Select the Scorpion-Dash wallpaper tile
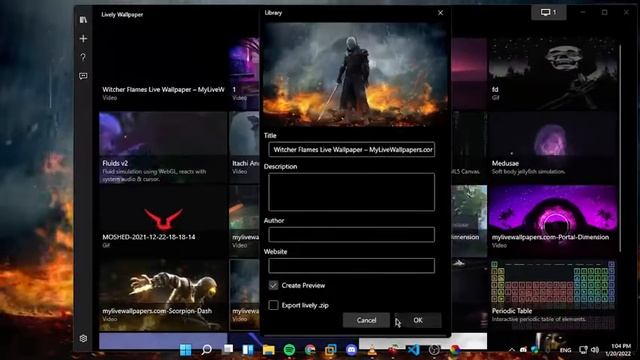 point(163,295)
